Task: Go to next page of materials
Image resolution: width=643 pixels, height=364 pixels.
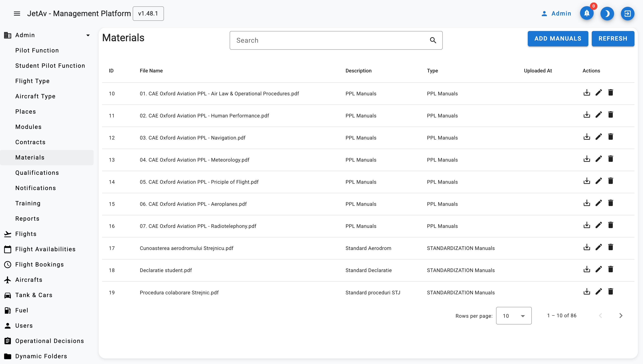Action: (x=620, y=316)
